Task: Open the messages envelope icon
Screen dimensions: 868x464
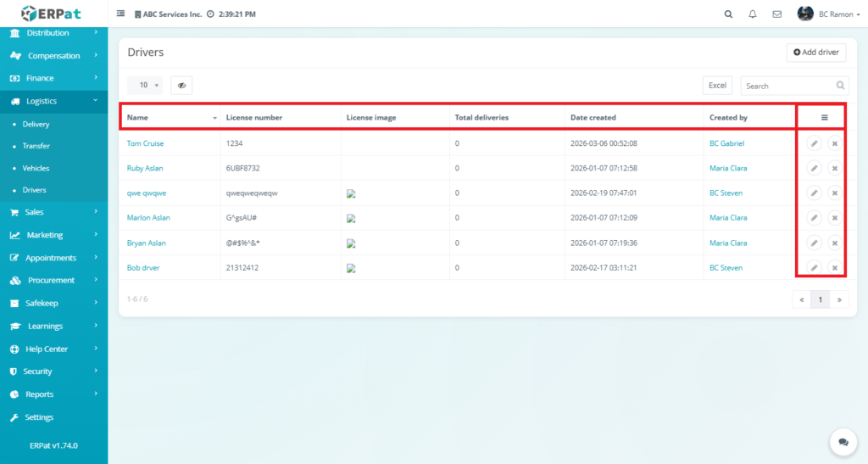Action: [776, 14]
